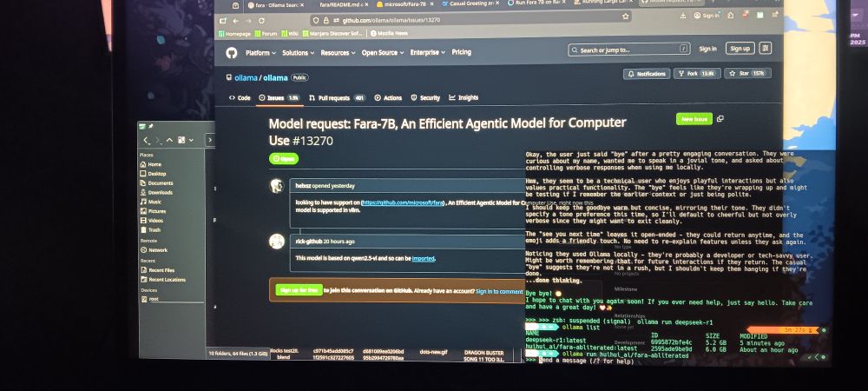The image size is (868, 391).
Task: Open rick-github's avatar in the comments
Action: click(277, 241)
